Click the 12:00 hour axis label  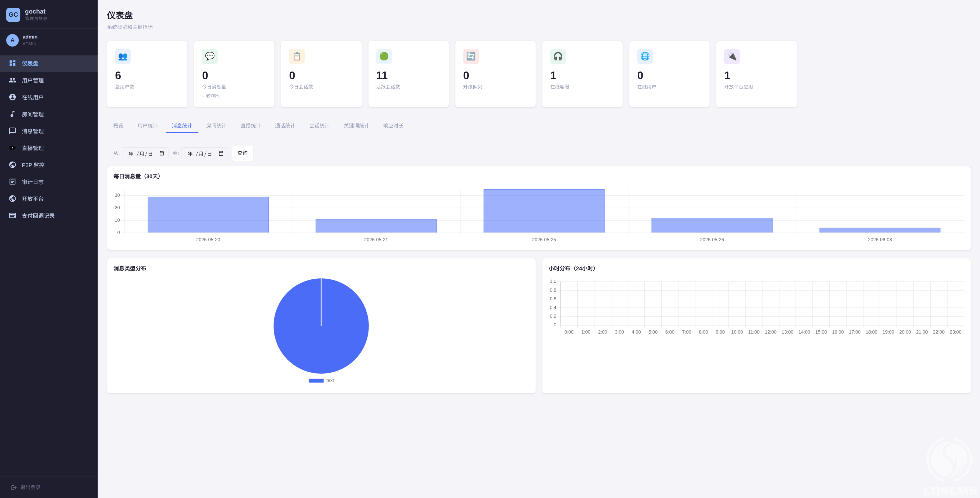tap(770, 332)
